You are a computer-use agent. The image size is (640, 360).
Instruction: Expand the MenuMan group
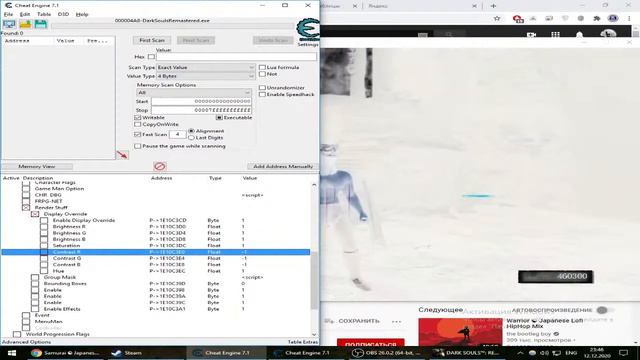[26, 322]
